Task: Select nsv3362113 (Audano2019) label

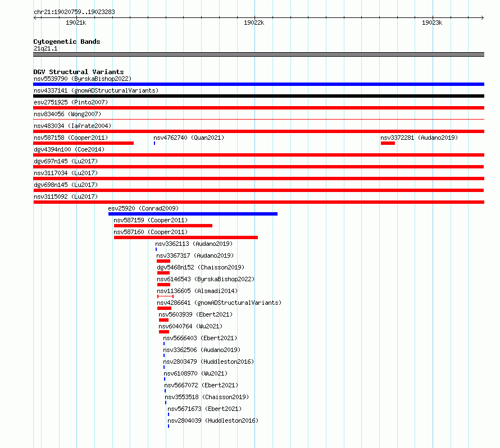Action: (x=194, y=244)
